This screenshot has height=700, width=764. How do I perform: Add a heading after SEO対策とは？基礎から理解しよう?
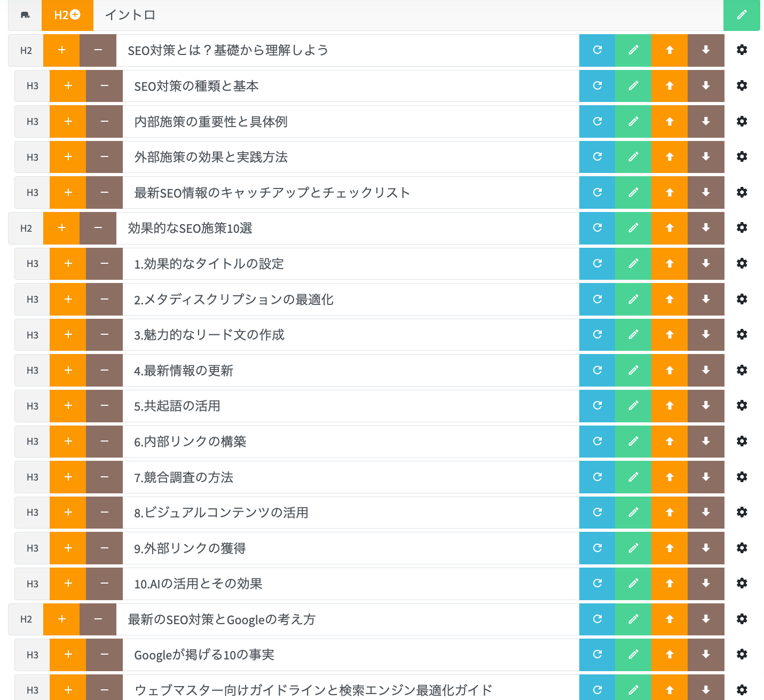(x=61, y=50)
